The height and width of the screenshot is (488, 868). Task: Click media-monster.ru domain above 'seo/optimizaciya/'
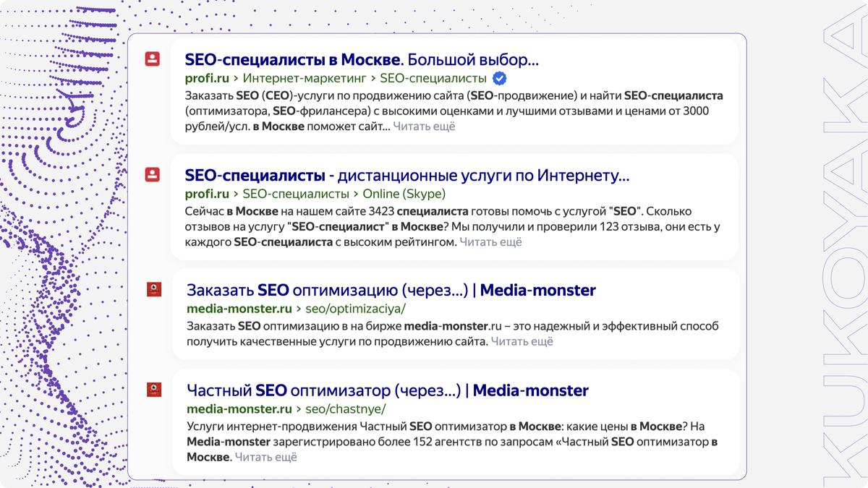(x=239, y=309)
